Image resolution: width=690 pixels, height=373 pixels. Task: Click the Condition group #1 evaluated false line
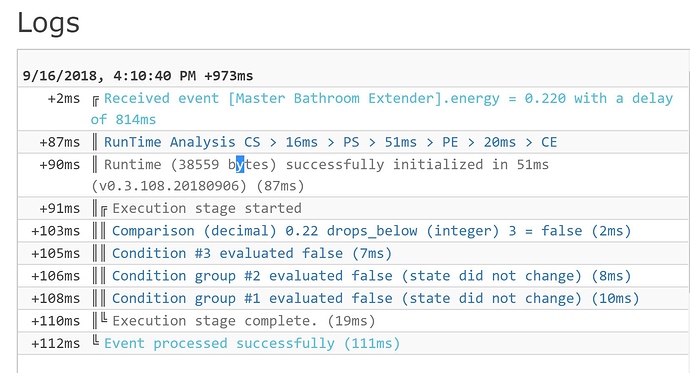[x=375, y=298]
